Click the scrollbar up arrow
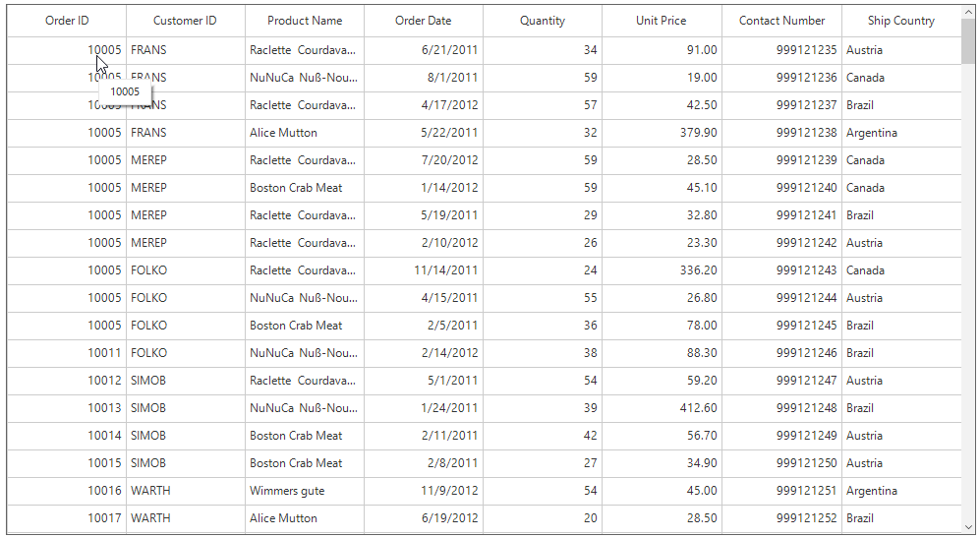 point(969,14)
